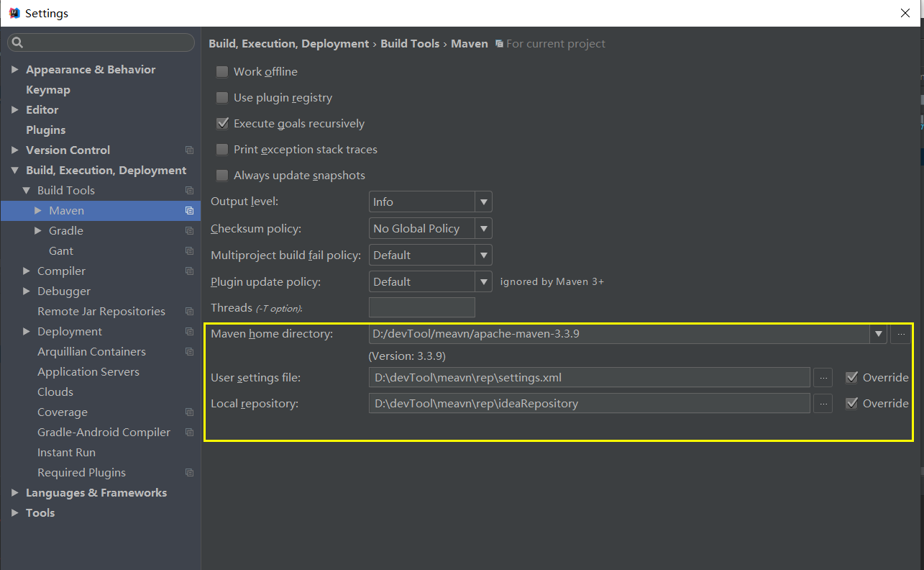Click the search magnifier icon in settings
Viewport: 924px width, 570px height.
(17, 42)
